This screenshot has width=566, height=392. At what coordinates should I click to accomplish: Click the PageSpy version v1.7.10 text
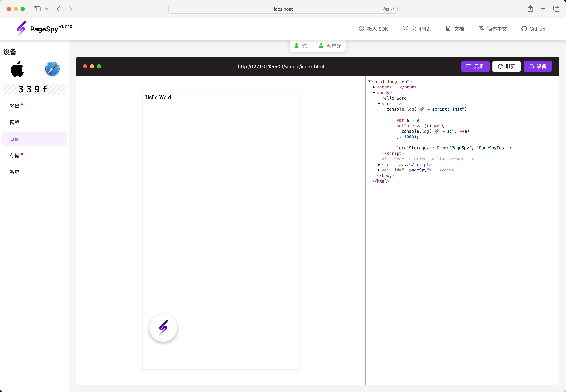click(x=66, y=26)
